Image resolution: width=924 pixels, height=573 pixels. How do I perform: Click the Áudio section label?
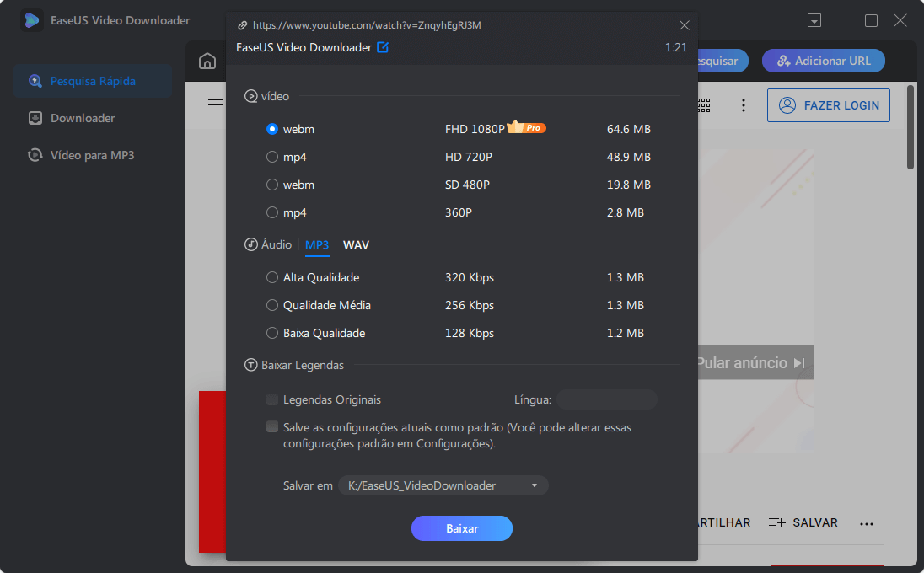pyautogui.click(x=277, y=244)
